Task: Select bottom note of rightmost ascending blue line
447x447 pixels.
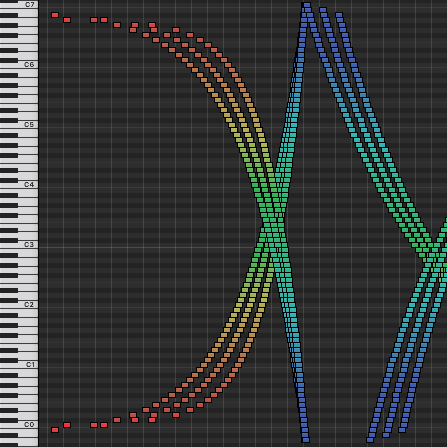Action: coord(402,430)
